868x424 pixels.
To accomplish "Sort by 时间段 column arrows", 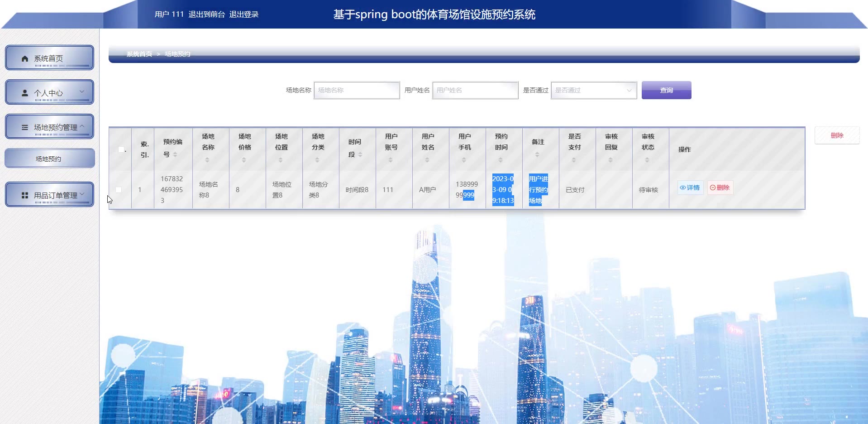I will [x=360, y=154].
